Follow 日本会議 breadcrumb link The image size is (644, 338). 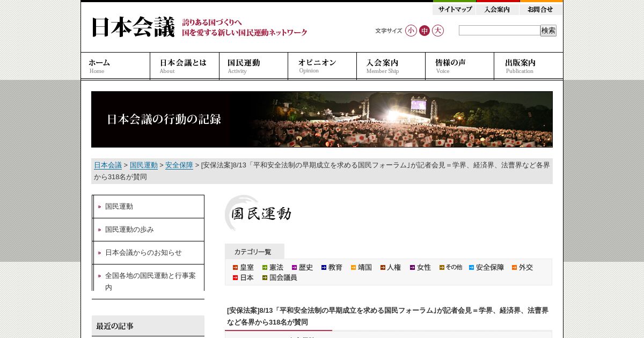(108, 165)
